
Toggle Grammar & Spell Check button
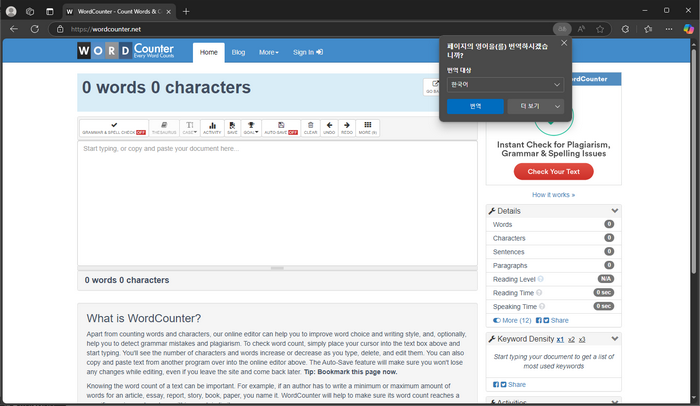pos(114,128)
